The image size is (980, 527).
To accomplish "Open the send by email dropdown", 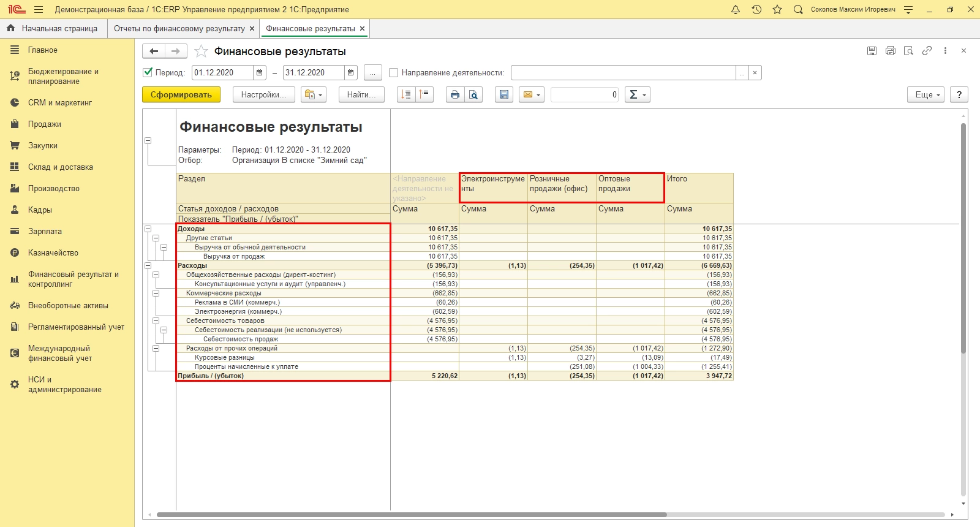I will tap(531, 94).
